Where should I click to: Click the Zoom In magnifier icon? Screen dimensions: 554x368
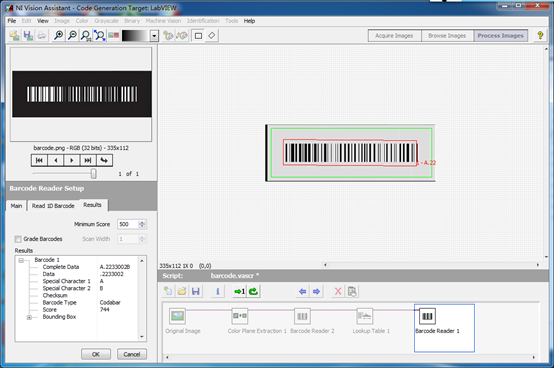pos(58,35)
